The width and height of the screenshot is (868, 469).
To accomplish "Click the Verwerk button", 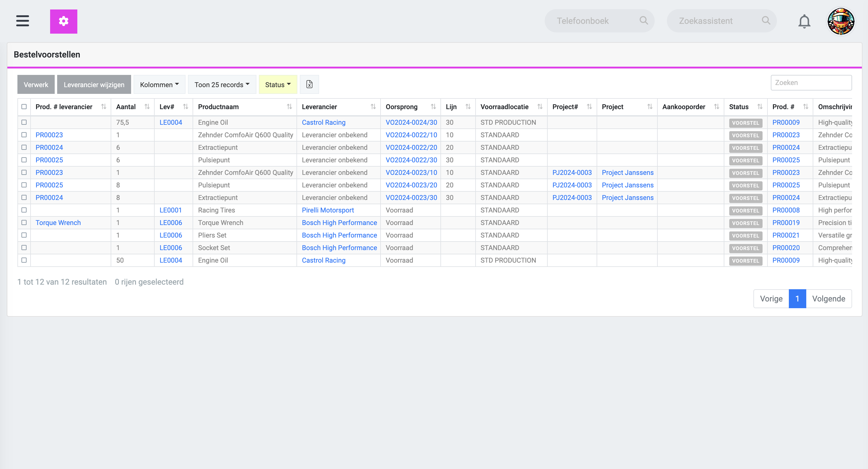I will 36,84.
